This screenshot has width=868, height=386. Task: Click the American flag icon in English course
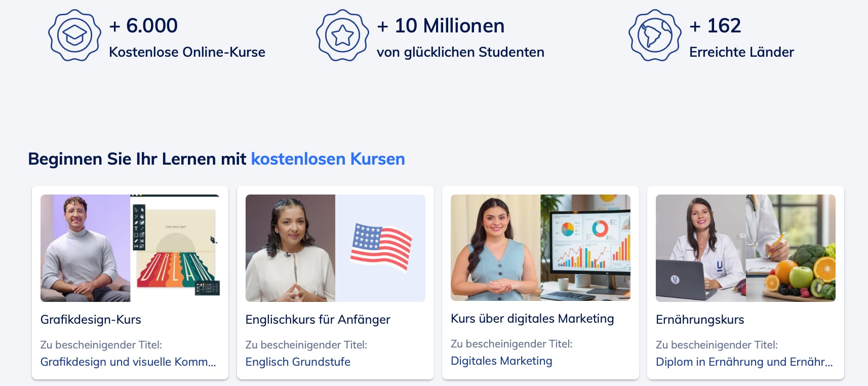(x=381, y=247)
